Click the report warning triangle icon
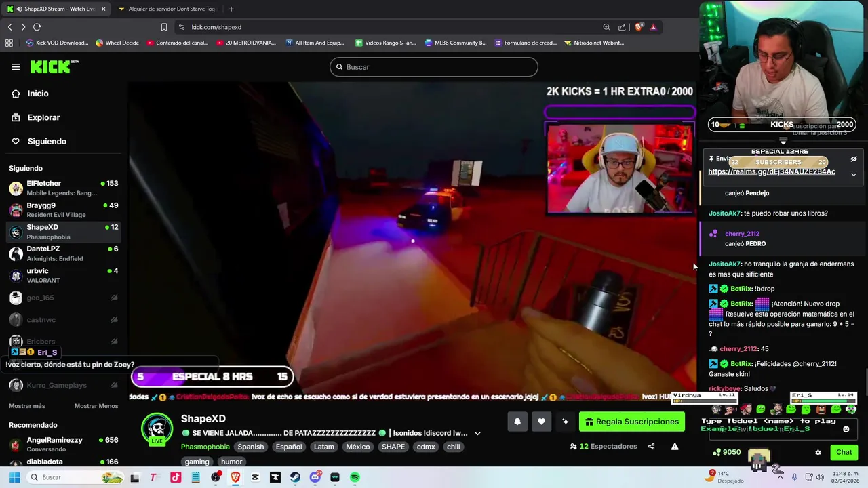 pyautogui.click(x=675, y=447)
